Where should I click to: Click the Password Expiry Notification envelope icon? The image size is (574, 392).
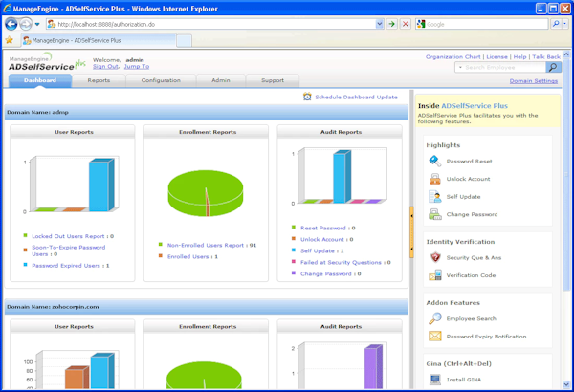tap(435, 336)
